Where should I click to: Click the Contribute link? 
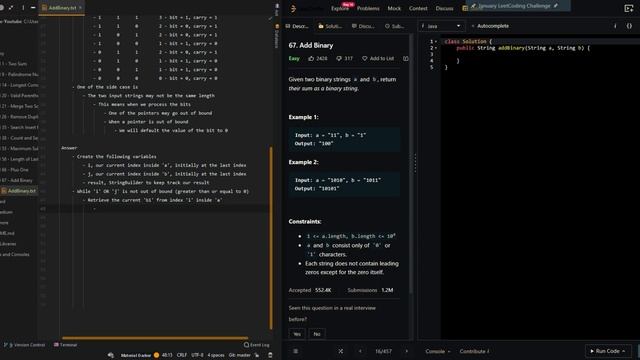click(x=474, y=351)
